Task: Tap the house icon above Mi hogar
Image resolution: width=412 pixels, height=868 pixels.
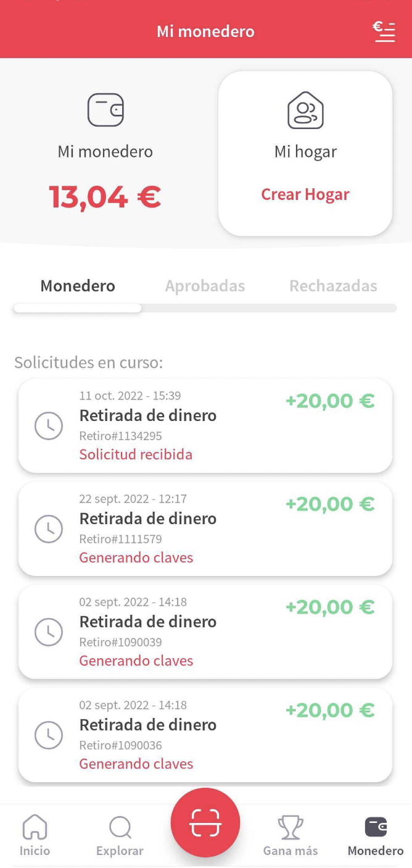Action: coord(305,110)
